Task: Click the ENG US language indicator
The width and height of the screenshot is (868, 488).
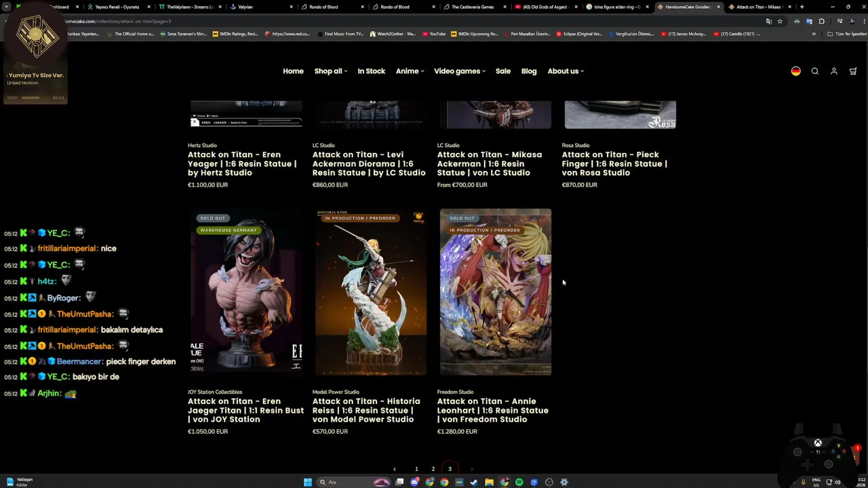Action: [x=816, y=482]
